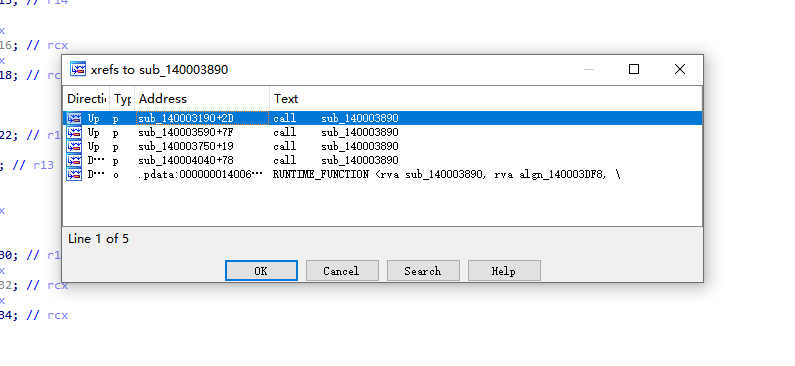Minimize the xrefs dialog window
The image size is (795, 366).
(x=589, y=69)
